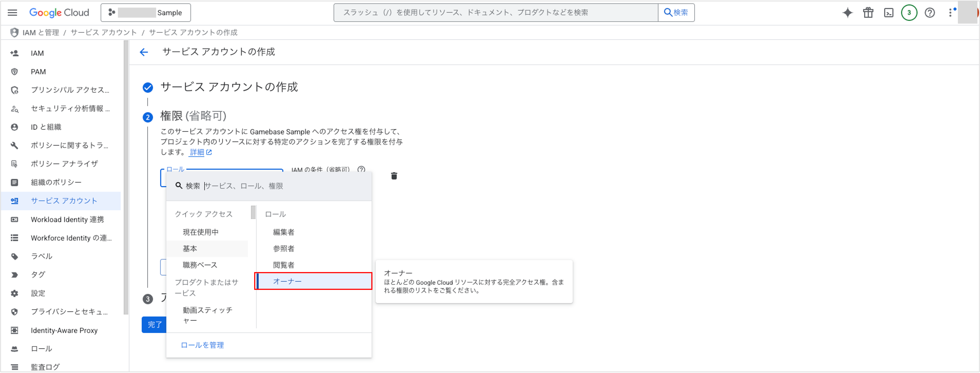Click the role search filter field

(x=269, y=186)
